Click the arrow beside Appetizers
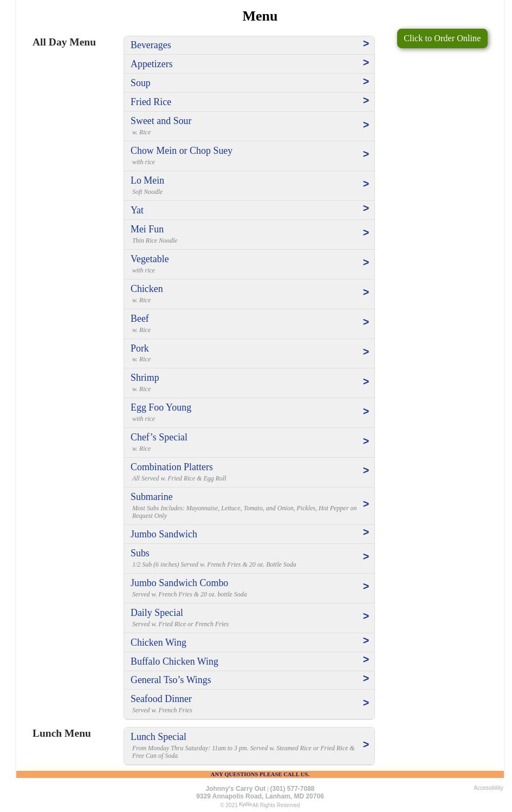Viewport: 512px width, 812px height. click(x=365, y=63)
